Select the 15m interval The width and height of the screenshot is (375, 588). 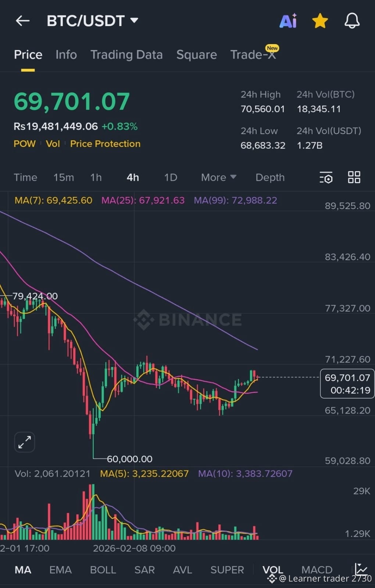pos(64,178)
